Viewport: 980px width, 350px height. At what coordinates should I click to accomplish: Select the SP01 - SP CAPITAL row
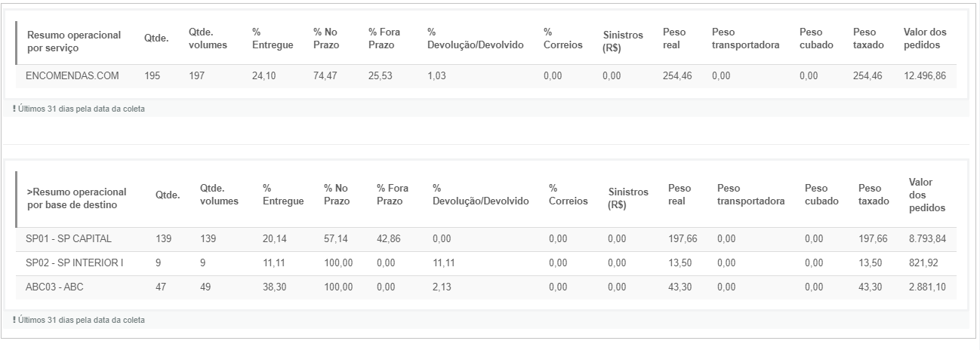click(485, 239)
